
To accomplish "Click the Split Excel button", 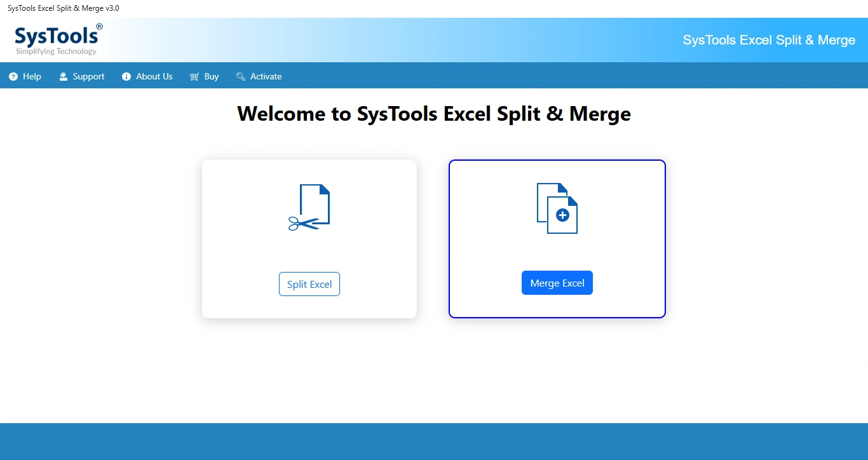I will tap(309, 284).
